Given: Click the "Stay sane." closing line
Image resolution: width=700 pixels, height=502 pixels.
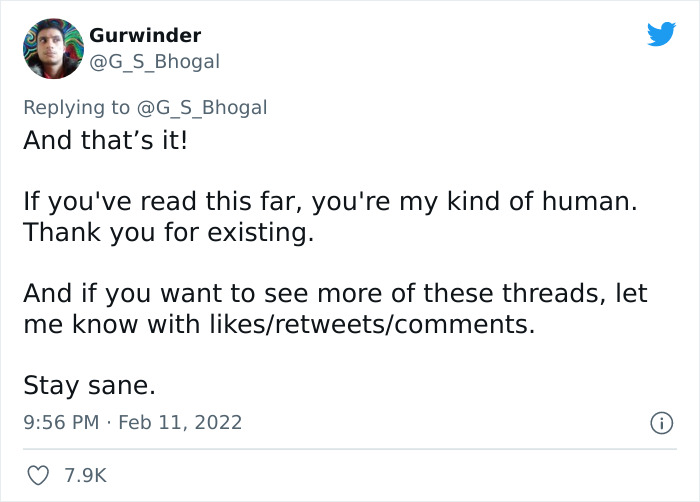Looking at the screenshot, I should 89,386.
